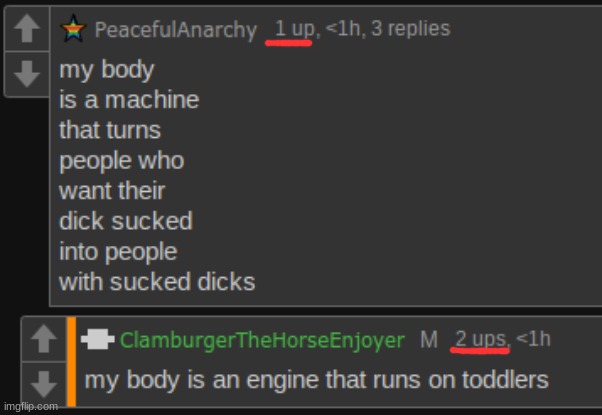
Task: Click the "my body" first comment line
Action: click(x=107, y=71)
